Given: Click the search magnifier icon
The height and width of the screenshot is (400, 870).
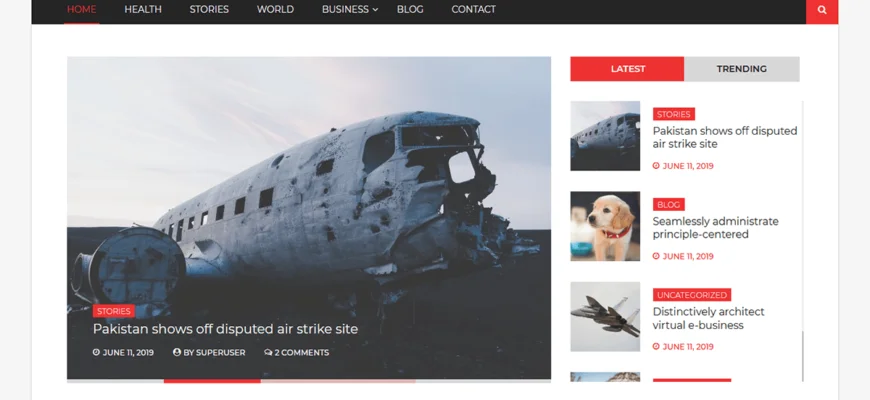Looking at the screenshot, I should pos(822,10).
